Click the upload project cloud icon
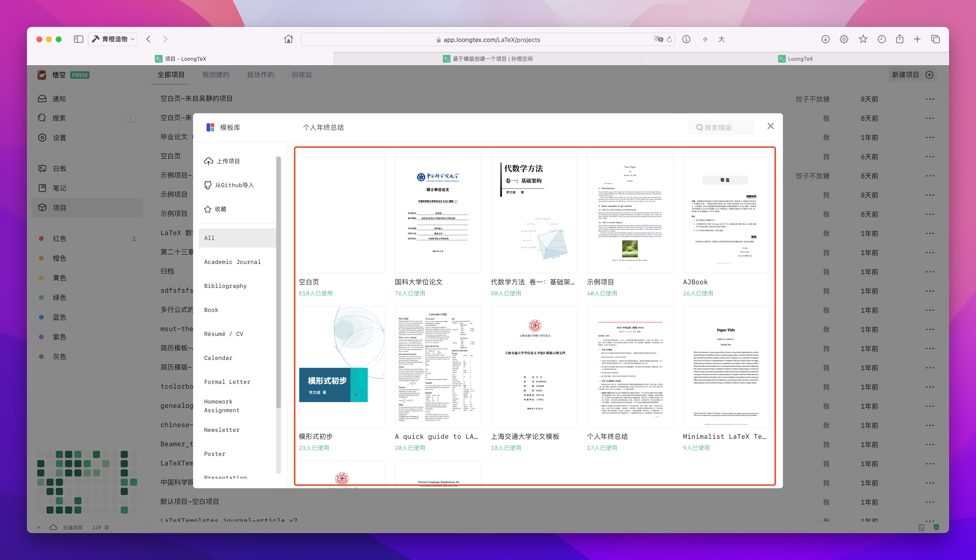Viewport: 976px width, 560px height. (208, 161)
